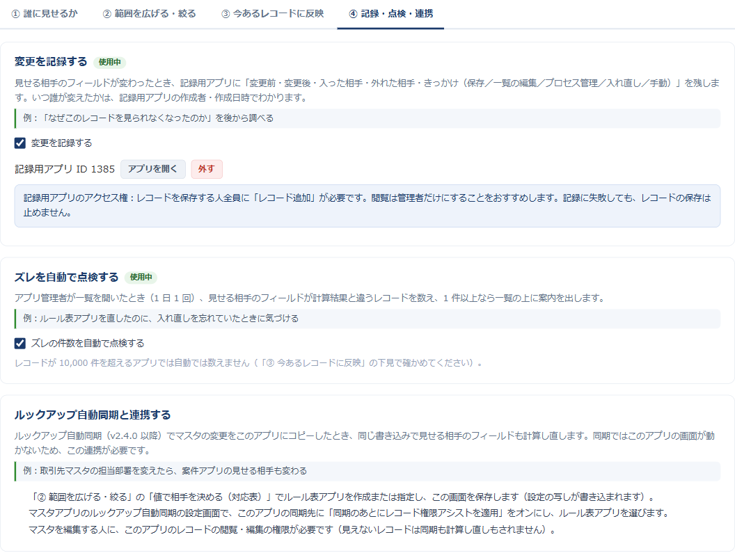Click the heading 変更を記録する
The height and width of the screenshot is (560, 735).
51,61
